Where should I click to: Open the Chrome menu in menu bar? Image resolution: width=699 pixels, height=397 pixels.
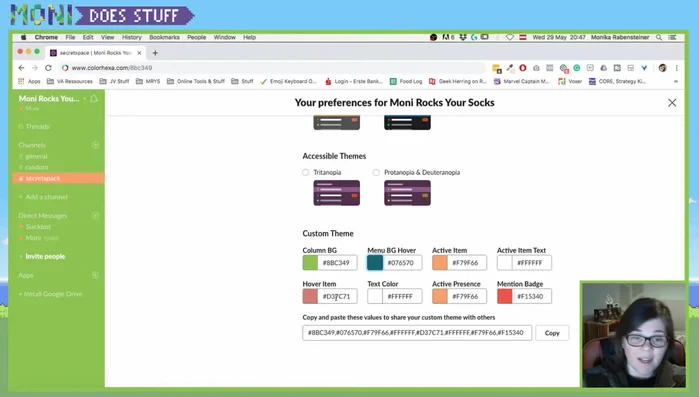pyautogui.click(x=46, y=37)
